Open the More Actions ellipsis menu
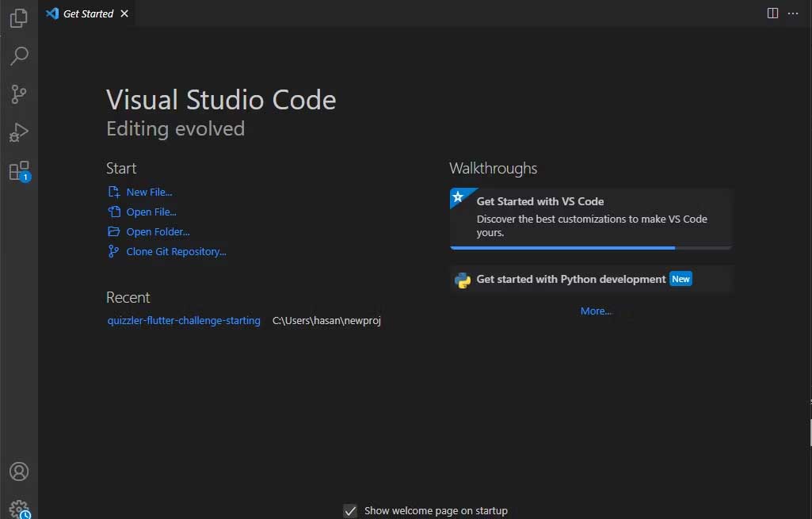The height and width of the screenshot is (519, 812). 793,13
